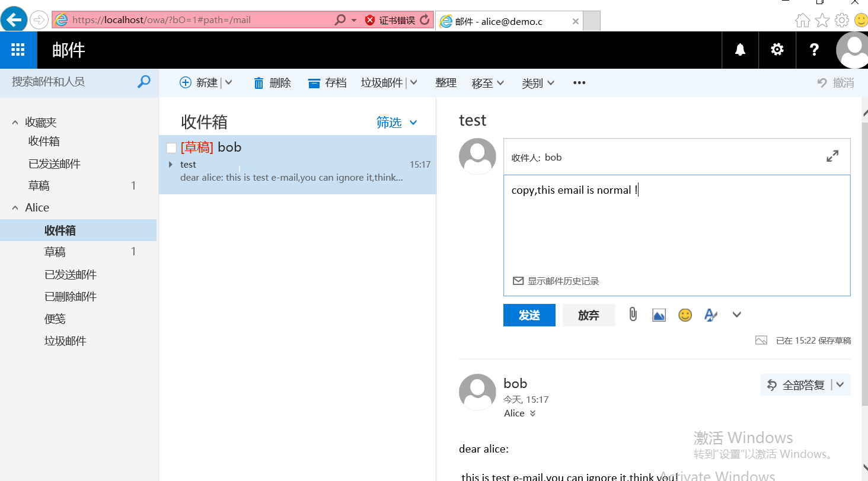The height and width of the screenshot is (481, 868).
Task: Click 显示邮件历史记录 in reply box
Action: (x=563, y=281)
